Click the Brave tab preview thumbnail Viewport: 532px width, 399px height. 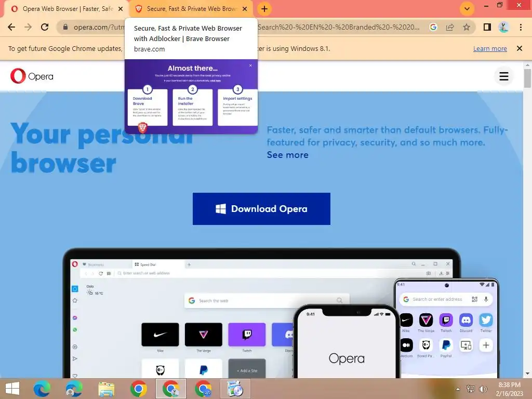tap(191, 97)
